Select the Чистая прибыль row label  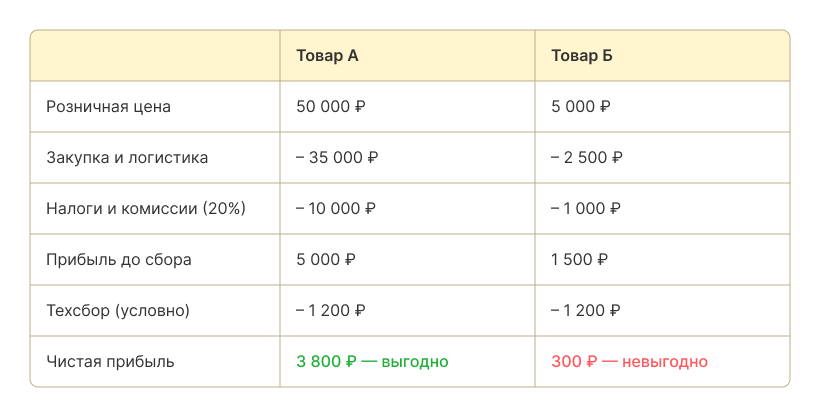click(110, 362)
